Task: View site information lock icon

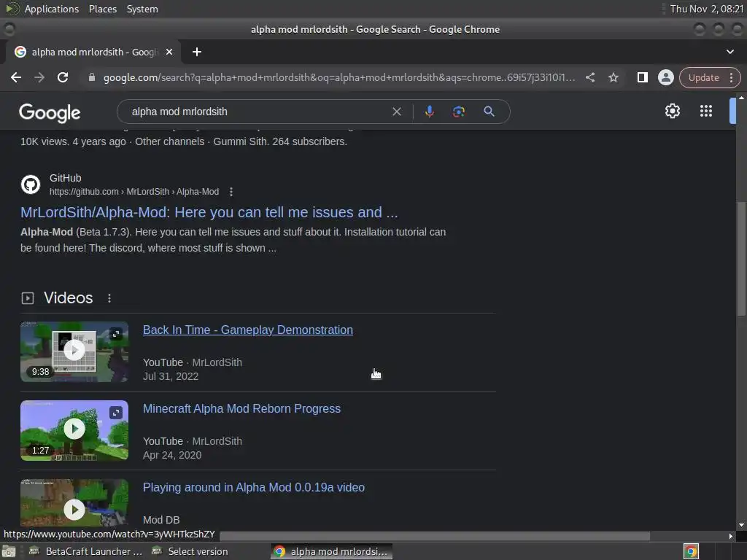Action: [92, 77]
